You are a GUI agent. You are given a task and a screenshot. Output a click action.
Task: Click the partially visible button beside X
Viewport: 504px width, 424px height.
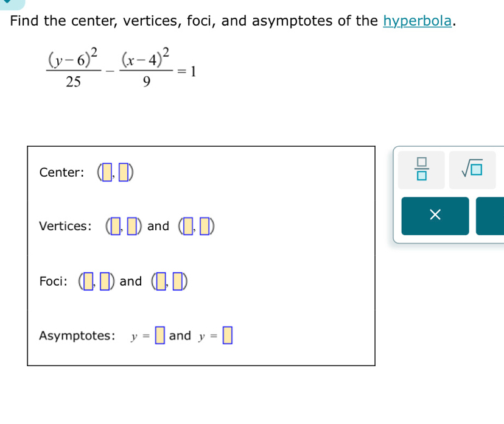(491, 216)
